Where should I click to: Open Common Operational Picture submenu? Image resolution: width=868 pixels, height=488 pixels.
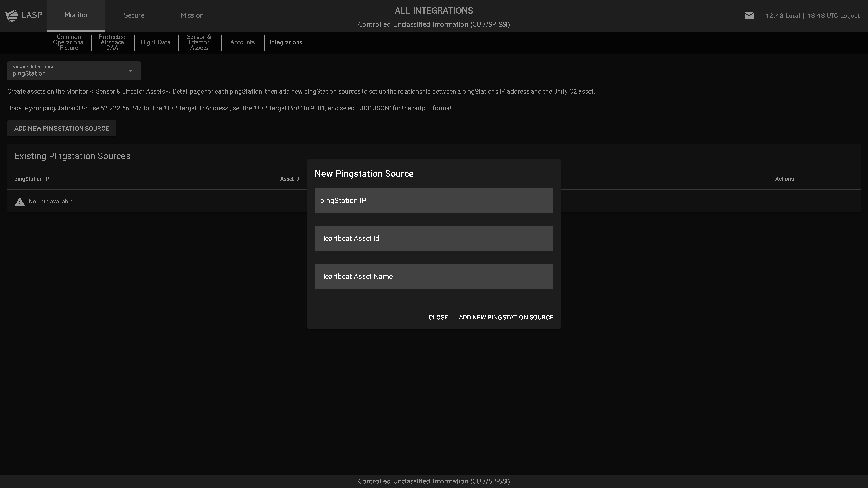[69, 42]
